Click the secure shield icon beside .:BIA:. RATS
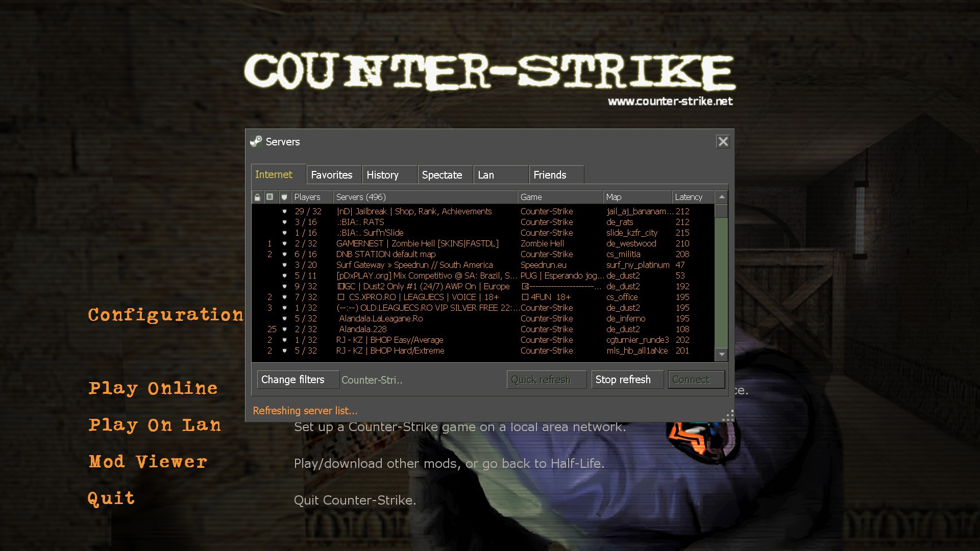This screenshot has height=551, width=980. 284,222
